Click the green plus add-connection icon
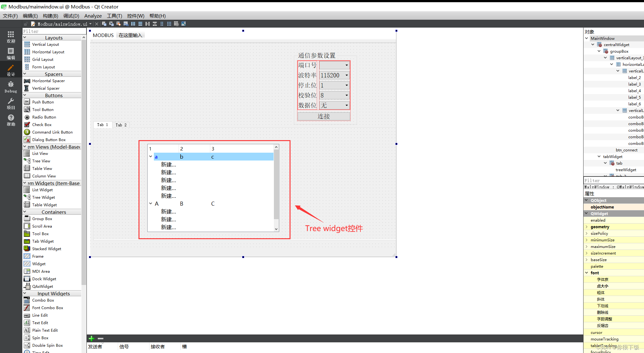The width and height of the screenshot is (644, 353). coord(92,338)
